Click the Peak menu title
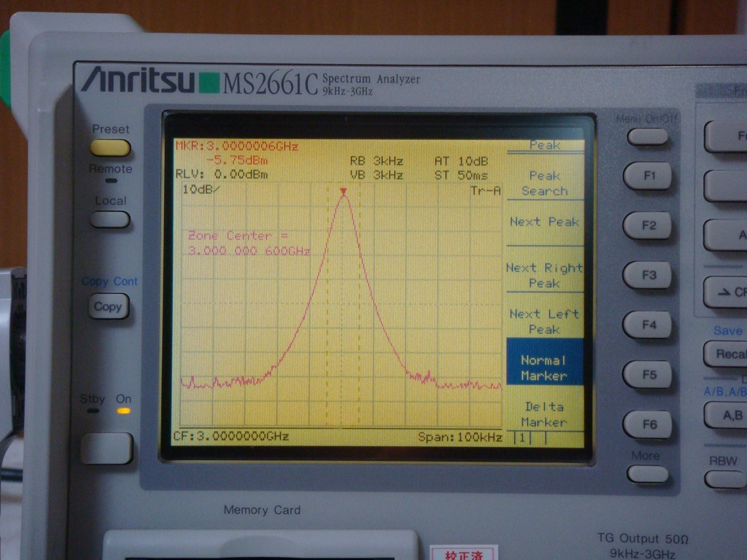Image resolution: width=747 pixels, height=560 pixels. pos(545,145)
